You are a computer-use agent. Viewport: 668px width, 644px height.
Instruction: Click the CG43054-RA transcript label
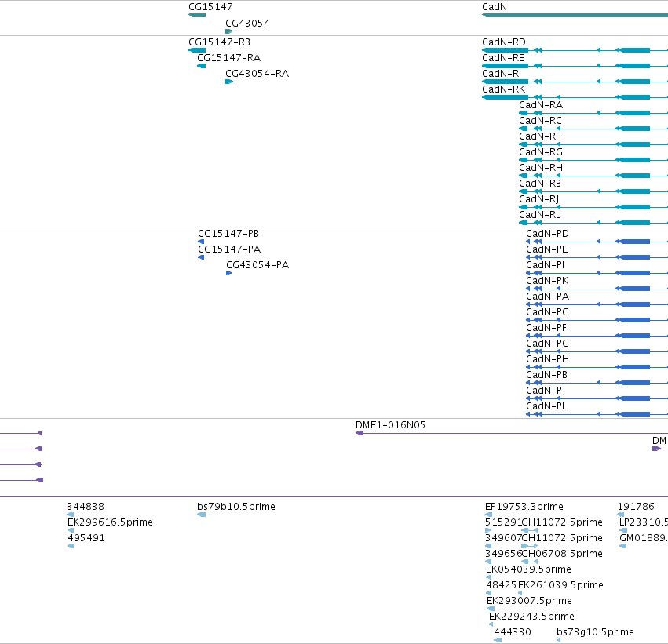coord(257,74)
